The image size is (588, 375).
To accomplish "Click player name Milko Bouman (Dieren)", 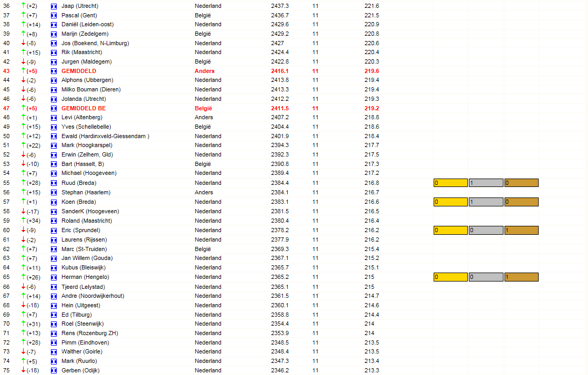I will click(x=91, y=90).
